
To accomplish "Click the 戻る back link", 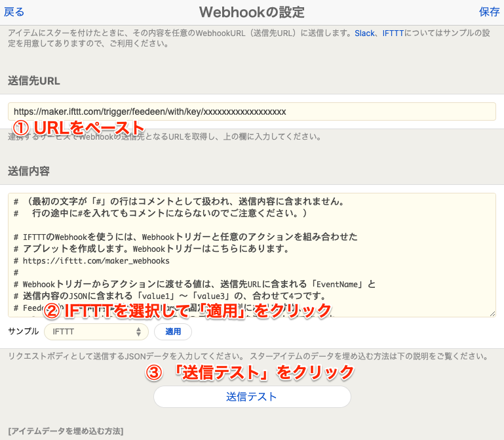I will [14, 12].
